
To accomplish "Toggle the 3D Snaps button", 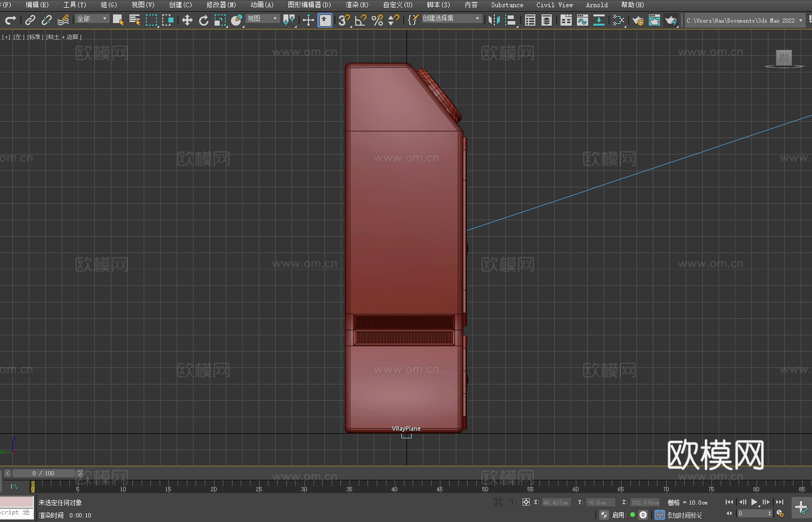I will click(x=344, y=20).
